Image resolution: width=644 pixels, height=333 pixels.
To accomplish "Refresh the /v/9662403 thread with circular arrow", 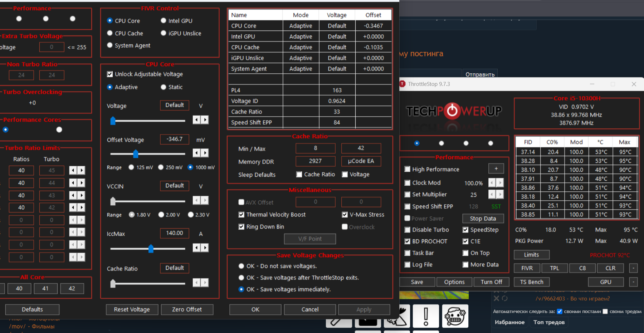I will click(505, 298).
